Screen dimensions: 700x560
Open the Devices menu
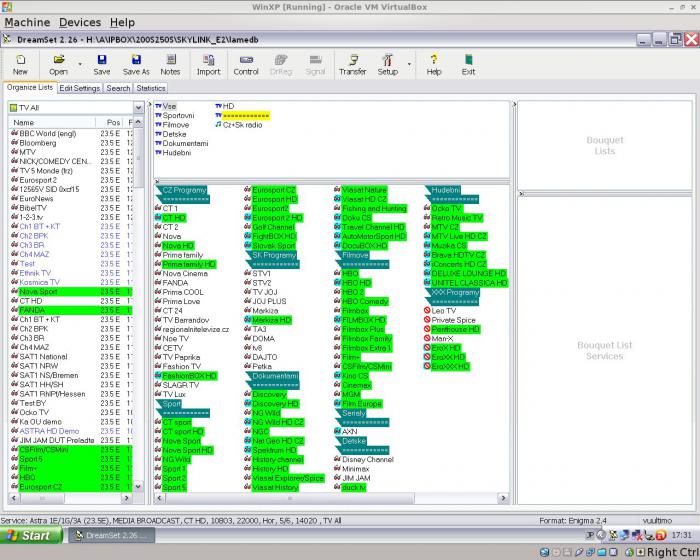click(x=80, y=22)
